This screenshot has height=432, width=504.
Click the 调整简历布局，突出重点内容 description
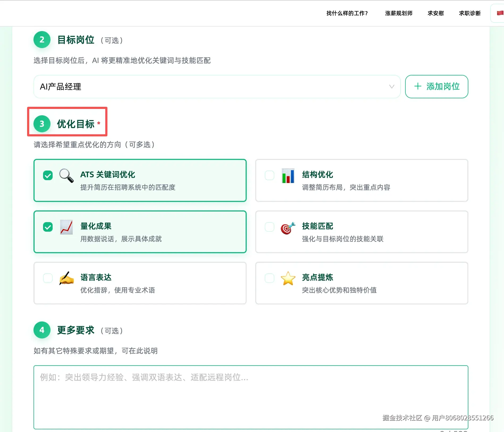pos(346,187)
